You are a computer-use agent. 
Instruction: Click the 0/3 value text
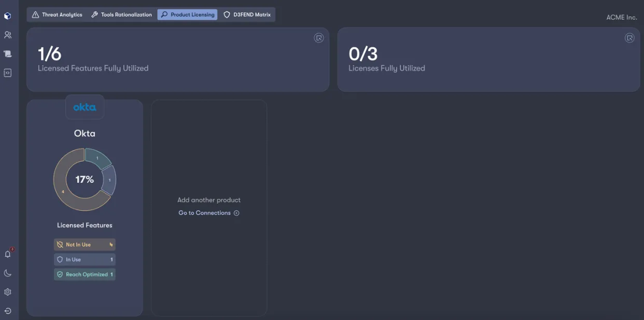coord(363,54)
